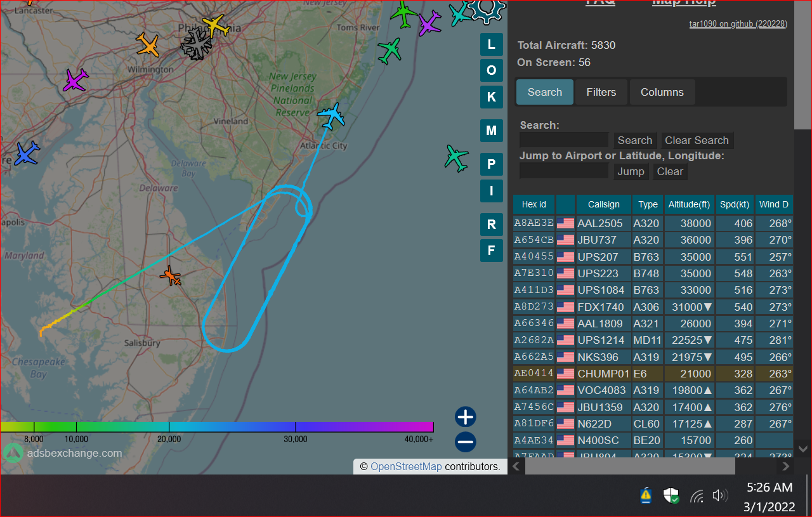
Task: Open Windows Security shield tray icon
Action: point(671,496)
